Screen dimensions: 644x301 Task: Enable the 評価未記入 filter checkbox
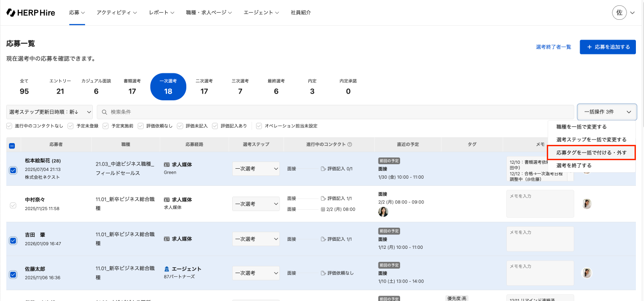coord(180,126)
